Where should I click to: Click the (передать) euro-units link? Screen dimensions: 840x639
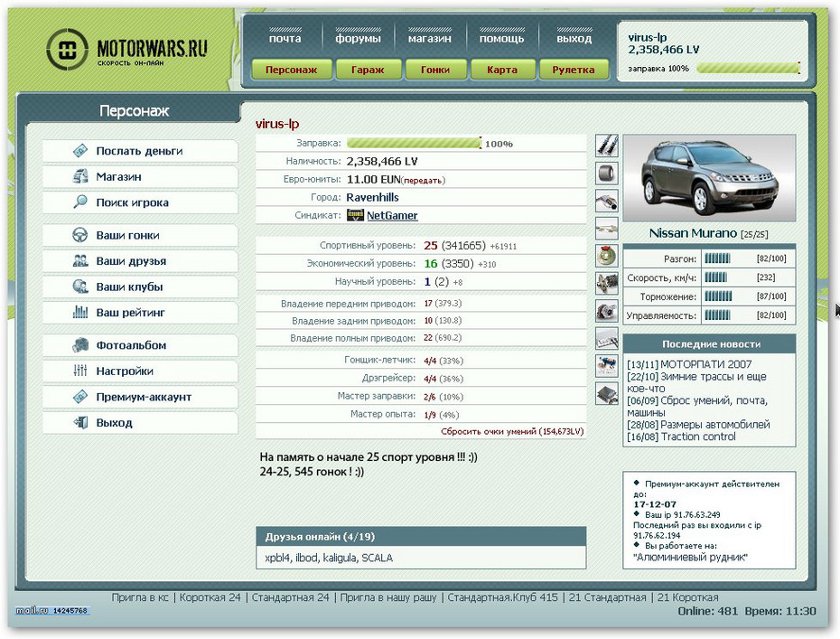[424, 181]
